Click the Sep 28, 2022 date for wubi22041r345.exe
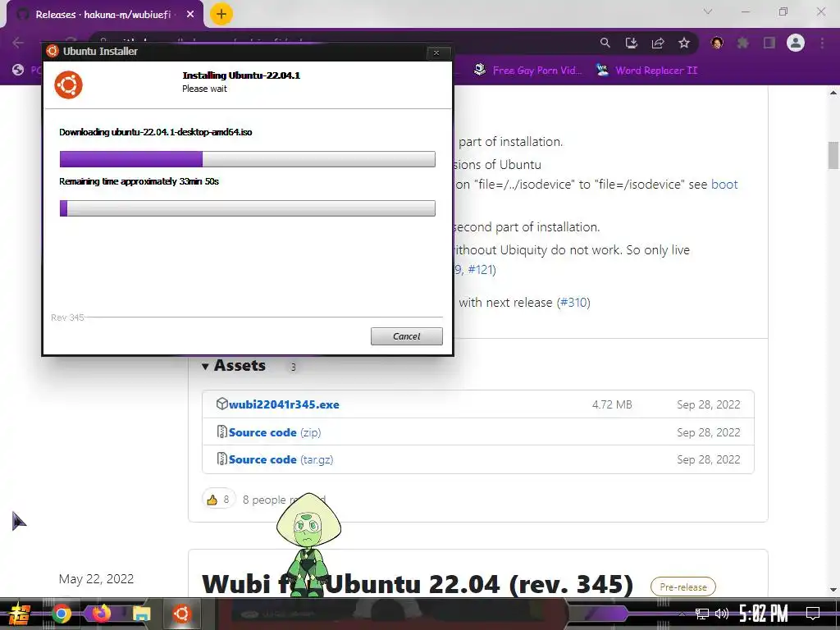This screenshot has height=630, width=840. 708,404
